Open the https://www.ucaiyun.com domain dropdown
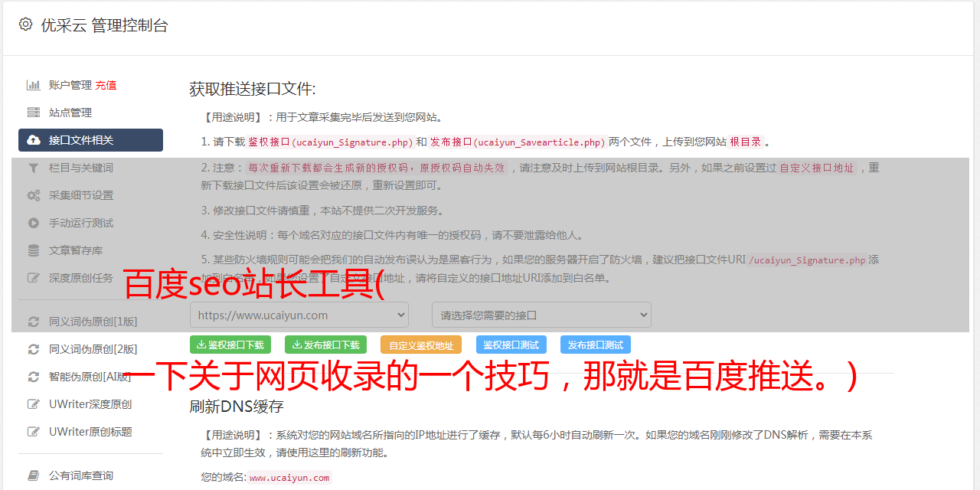Image resolution: width=980 pixels, height=490 pixels. (299, 315)
